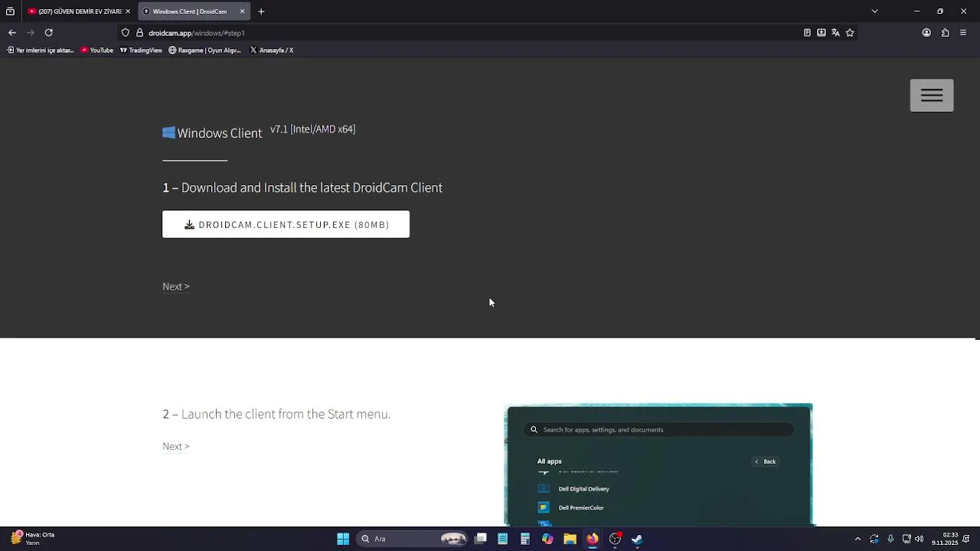
Task: Click the Firefox taskbar icon
Action: tap(592, 539)
